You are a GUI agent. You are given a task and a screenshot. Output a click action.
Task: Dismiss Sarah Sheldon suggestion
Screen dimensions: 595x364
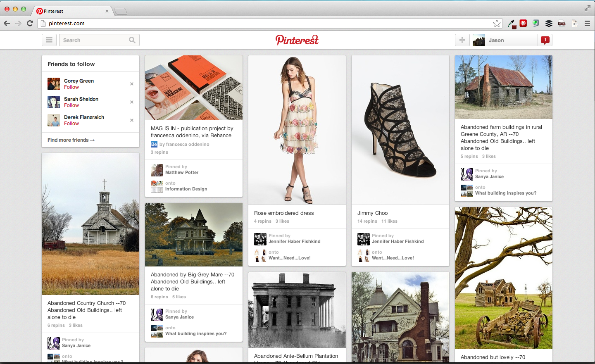coord(132,102)
